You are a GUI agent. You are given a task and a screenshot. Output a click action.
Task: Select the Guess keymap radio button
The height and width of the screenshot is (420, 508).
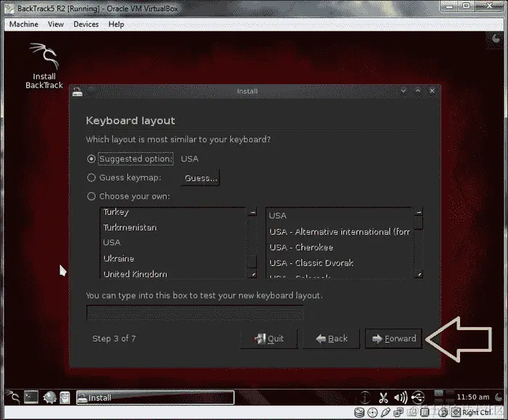click(91, 178)
